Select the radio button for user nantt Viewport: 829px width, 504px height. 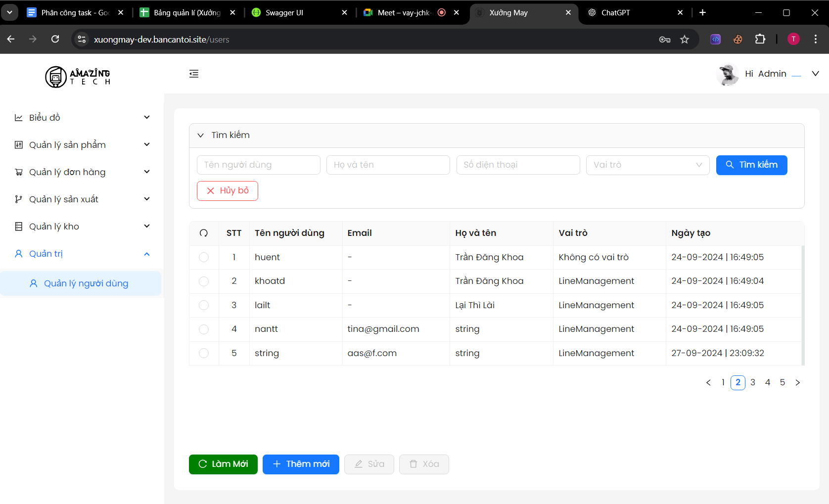pyautogui.click(x=204, y=329)
